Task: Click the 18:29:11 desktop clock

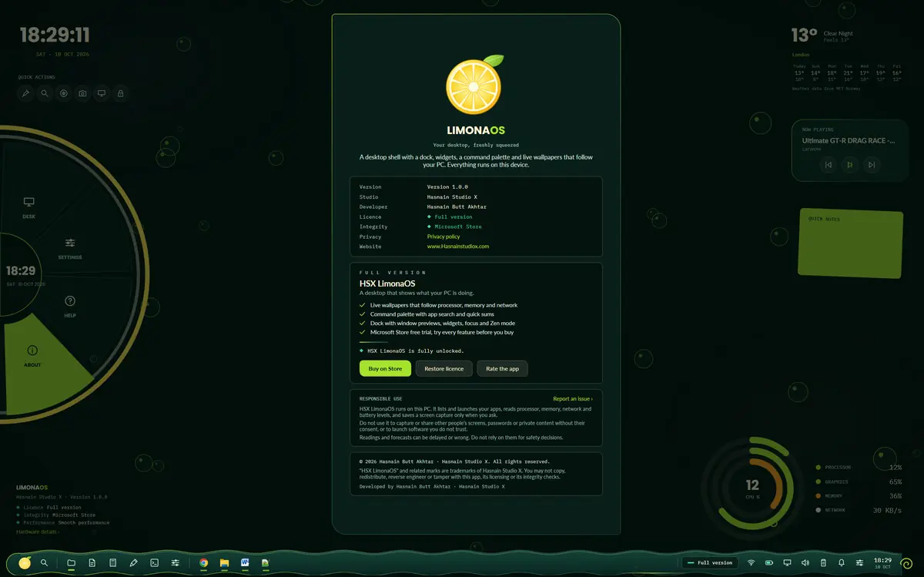Action: (x=55, y=35)
